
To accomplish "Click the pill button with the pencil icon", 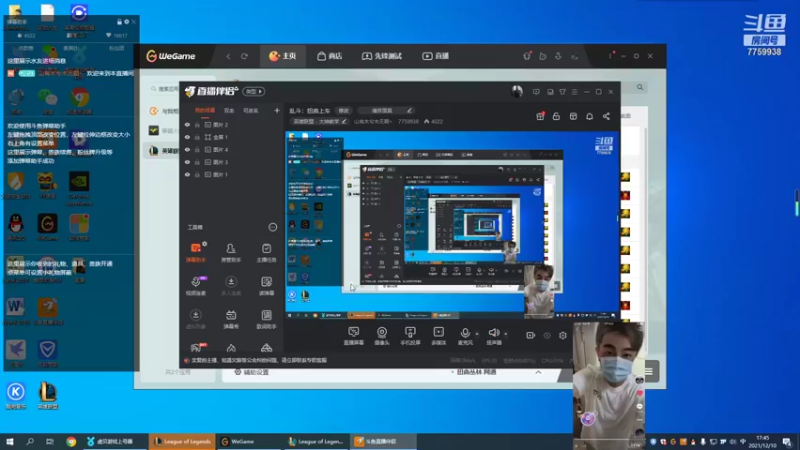I will [386, 110].
